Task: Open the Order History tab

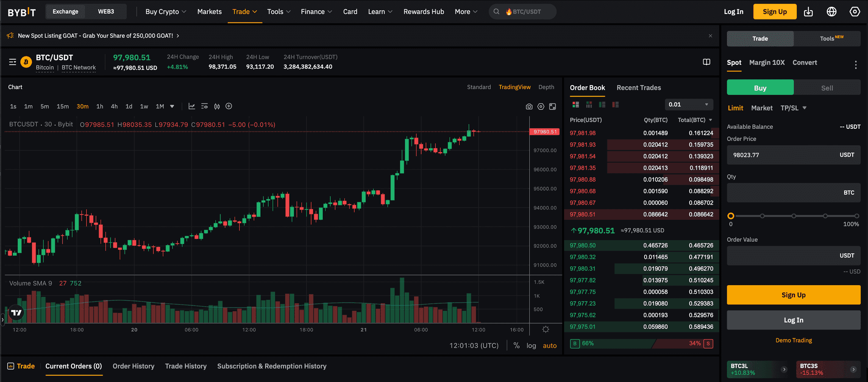Action: (x=133, y=366)
